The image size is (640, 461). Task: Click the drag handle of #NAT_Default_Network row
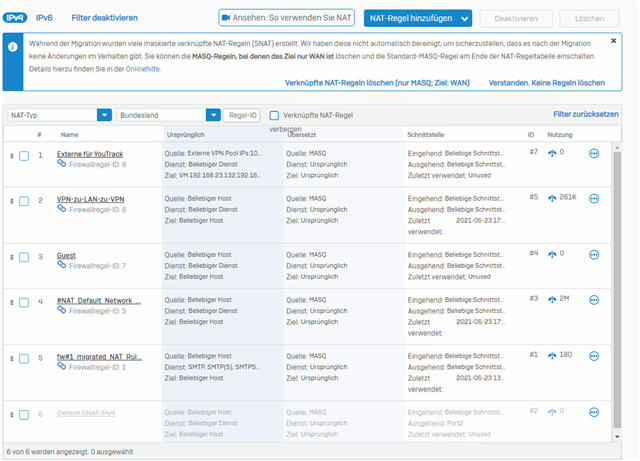click(x=11, y=303)
